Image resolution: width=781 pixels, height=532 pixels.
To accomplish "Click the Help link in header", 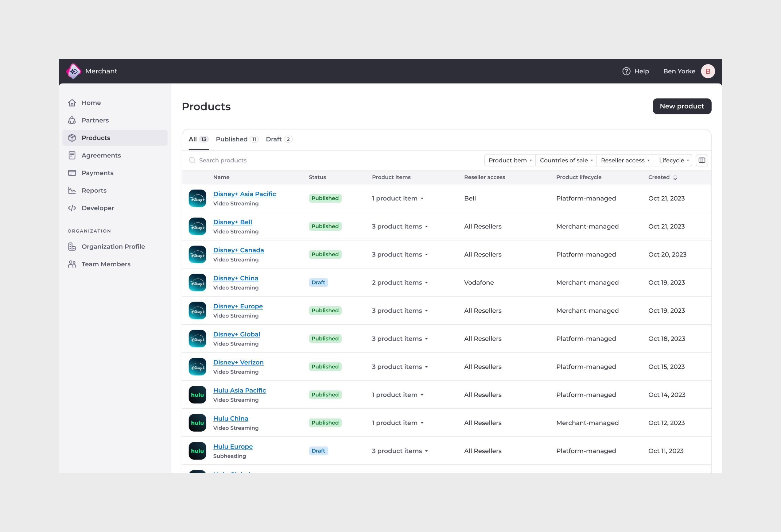I will (635, 71).
